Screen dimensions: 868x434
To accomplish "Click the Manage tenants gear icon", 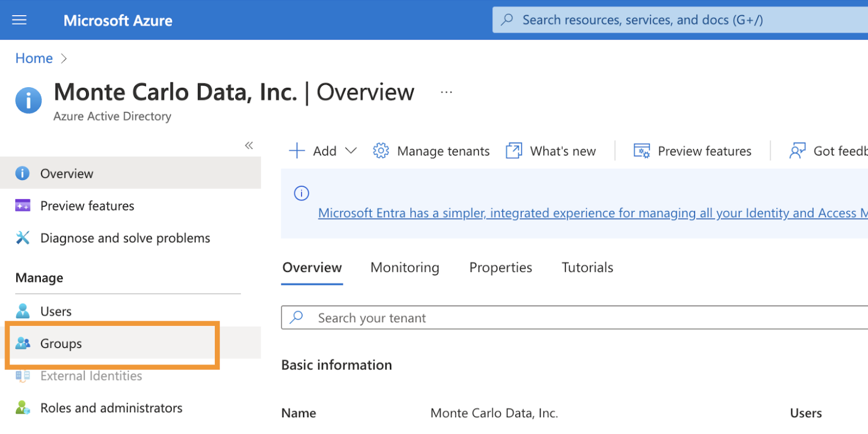I will (x=381, y=151).
